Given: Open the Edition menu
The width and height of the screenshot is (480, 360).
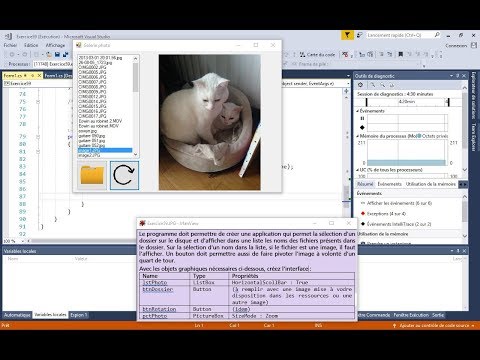Looking at the screenshot, I should tap(31, 45).
